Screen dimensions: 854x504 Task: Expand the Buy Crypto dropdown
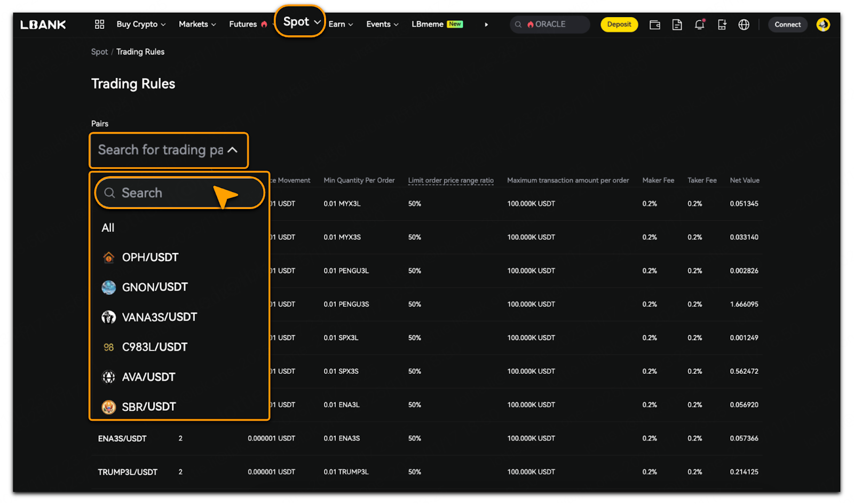141,25
